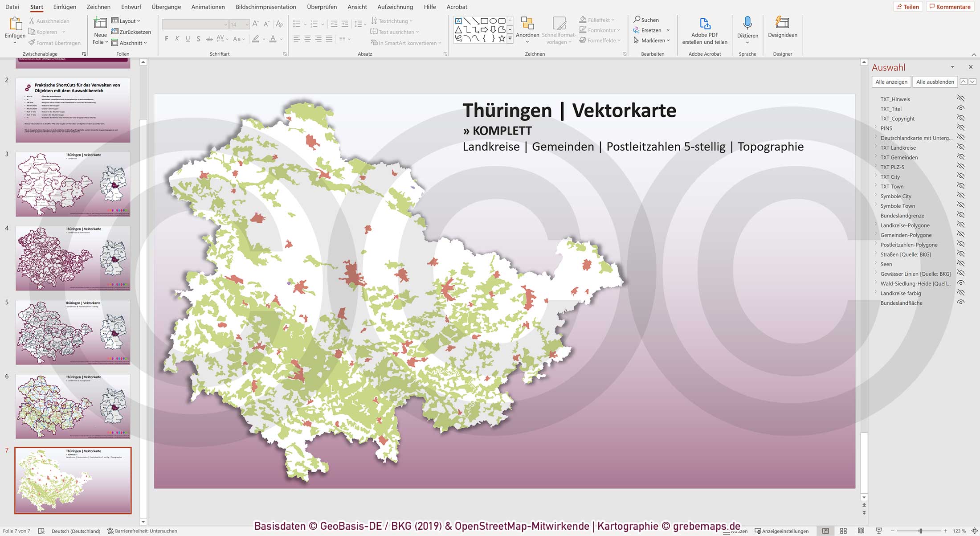This screenshot has height=536, width=980.
Task: Apply bold formatting with the F icon
Action: point(166,39)
